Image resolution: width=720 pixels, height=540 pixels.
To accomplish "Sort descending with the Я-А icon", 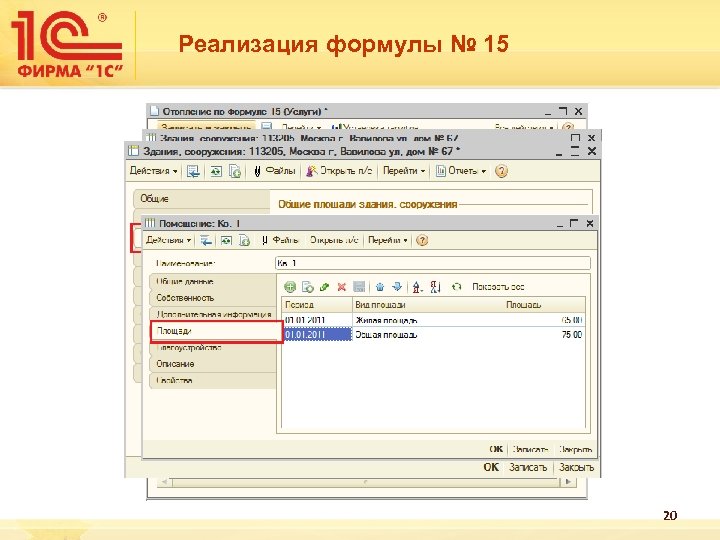I will (435, 287).
